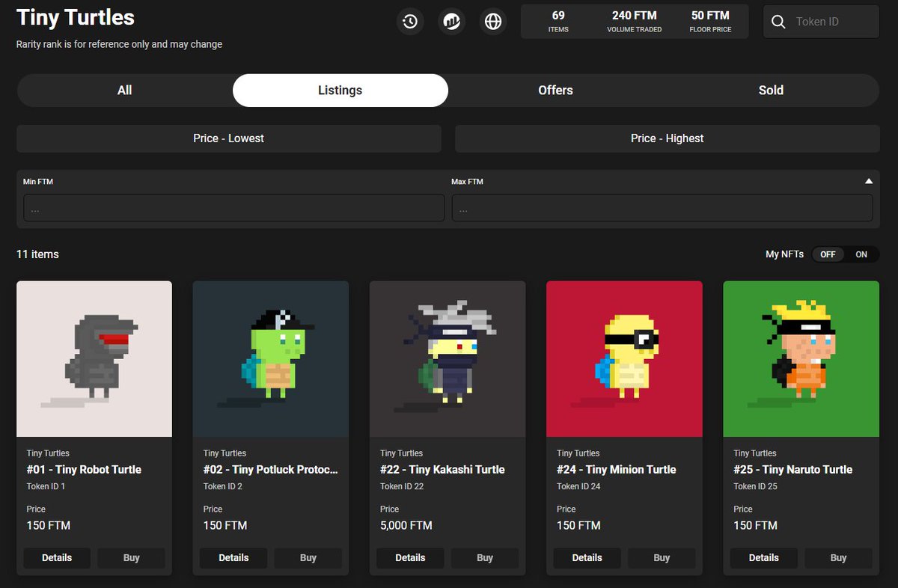Viewport: 898px width, 588px height.
Task: Go to the Sold tab
Action: pos(771,91)
